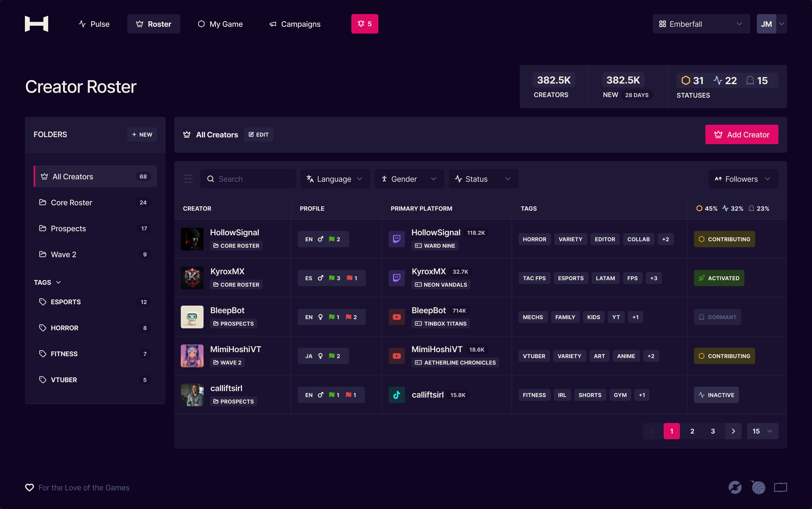Filter by the ESPORTS tag in sidebar
812x509 pixels.
95,302
